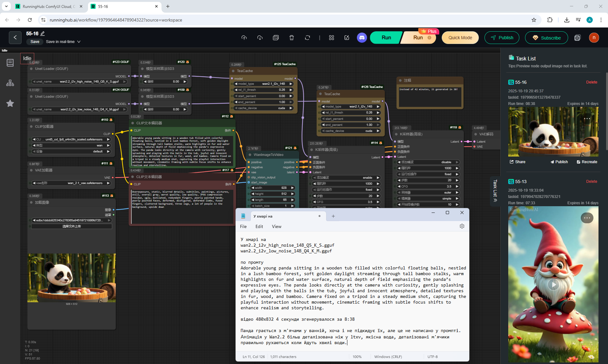
Task: Play the gnome video preview
Action: click(553, 285)
